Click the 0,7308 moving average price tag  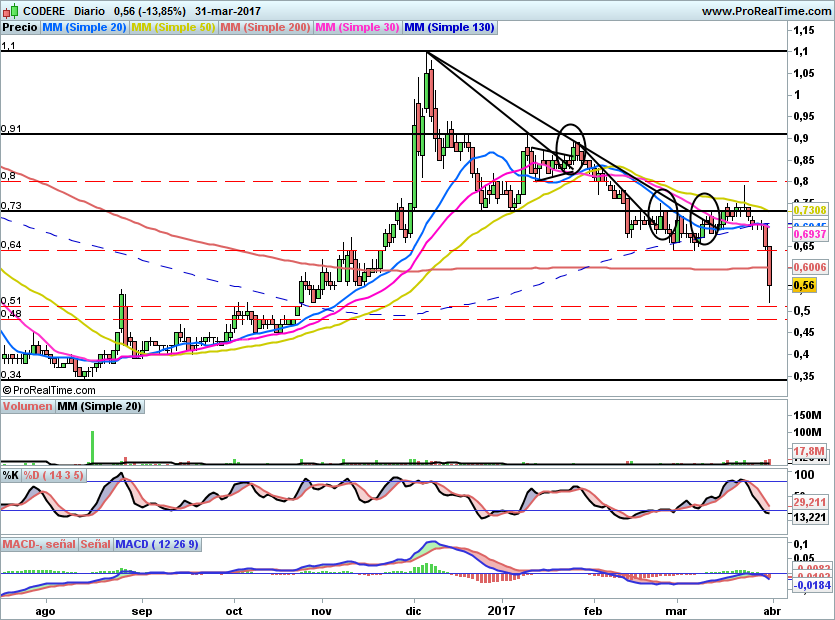809,210
